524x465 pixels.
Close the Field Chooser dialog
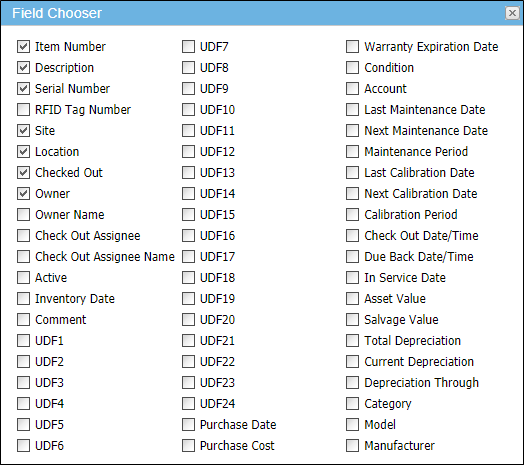click(x=512, y=13)
